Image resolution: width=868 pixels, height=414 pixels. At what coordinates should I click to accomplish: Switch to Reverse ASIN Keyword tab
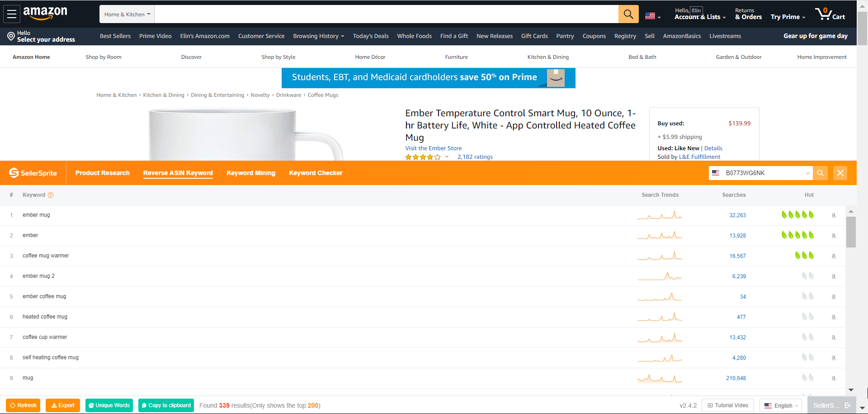coord(178,173)
